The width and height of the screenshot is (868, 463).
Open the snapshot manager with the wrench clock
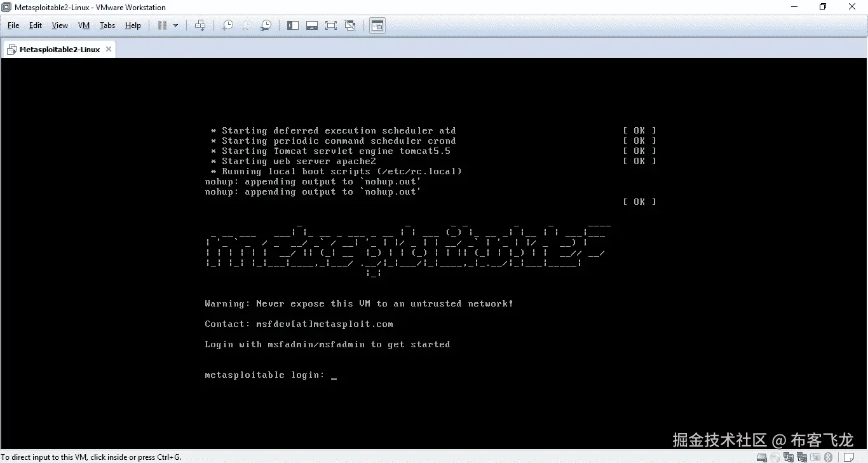coord(266,25)
